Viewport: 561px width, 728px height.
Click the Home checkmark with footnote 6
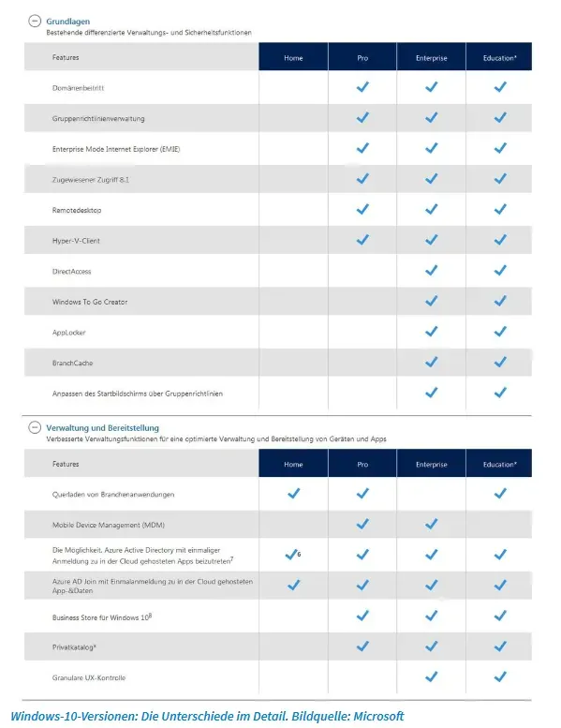click(x=291, y=555)
